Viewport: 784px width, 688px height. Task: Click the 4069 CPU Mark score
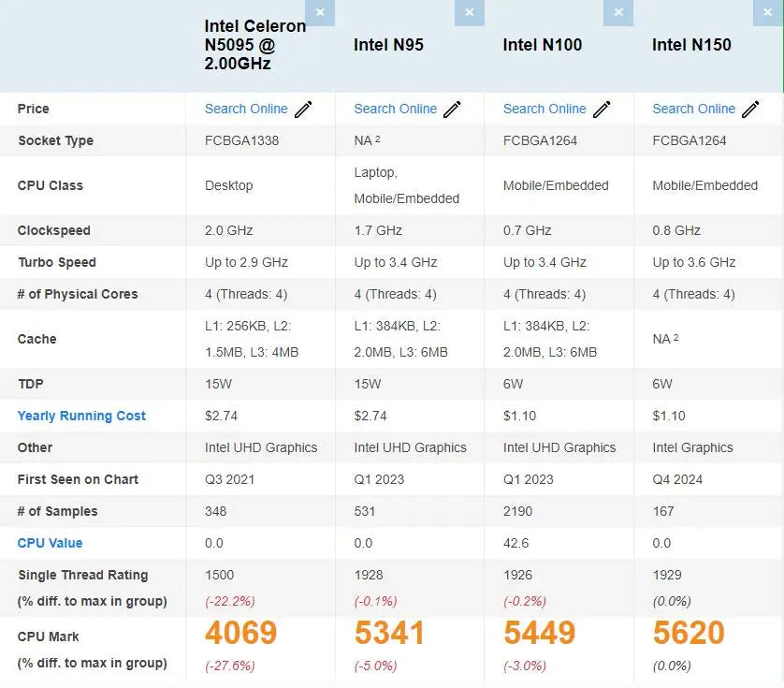pos(241,634)
